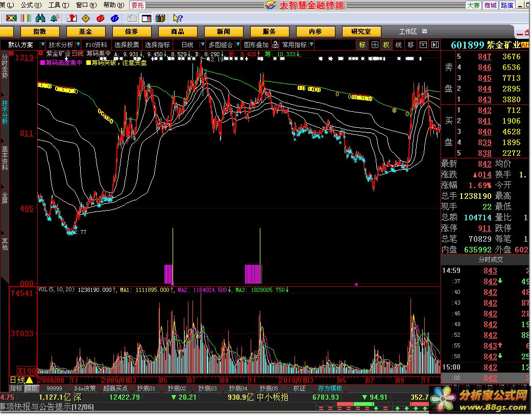Select the 模板 bottom tab
The image size is (532, 415).
31,388
